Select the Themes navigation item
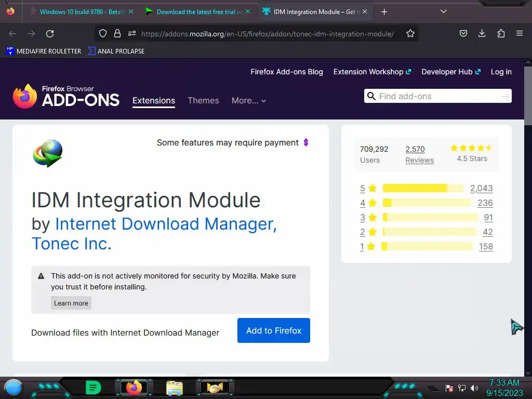This screenshot has height=399, width=532. click(x=203, y=100)
